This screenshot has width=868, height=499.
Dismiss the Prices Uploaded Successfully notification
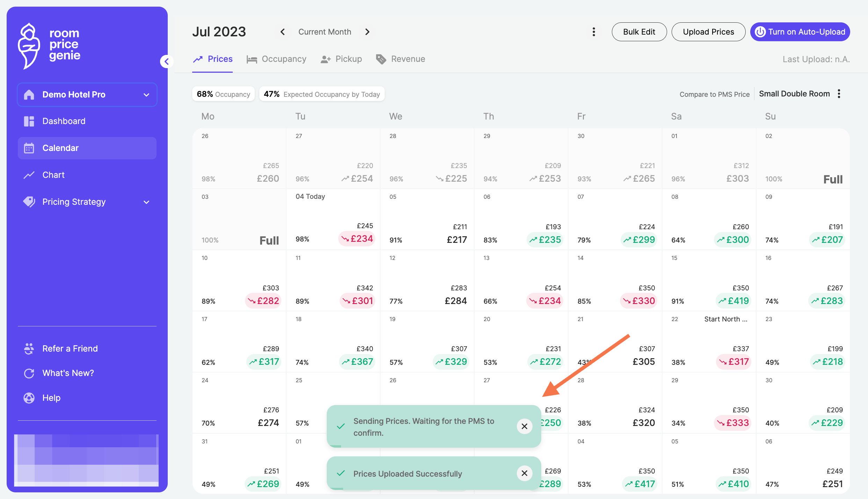[x=525, y=473]
